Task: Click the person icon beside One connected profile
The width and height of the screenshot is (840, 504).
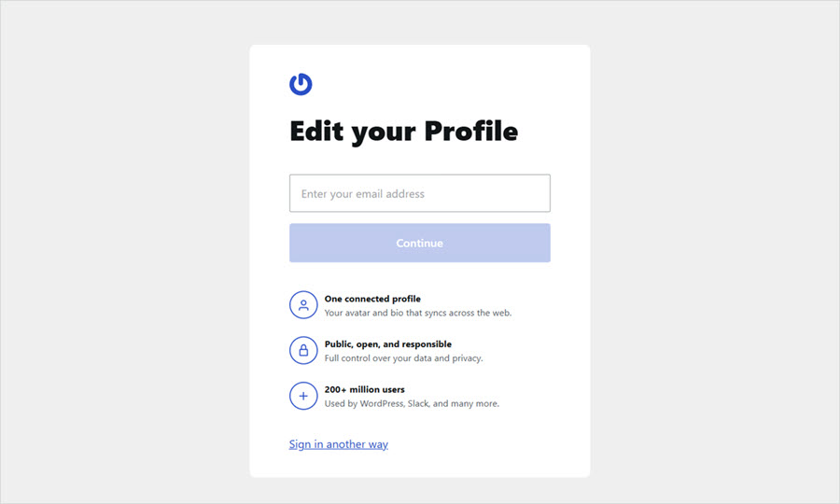Action: [x=303, y=305]
